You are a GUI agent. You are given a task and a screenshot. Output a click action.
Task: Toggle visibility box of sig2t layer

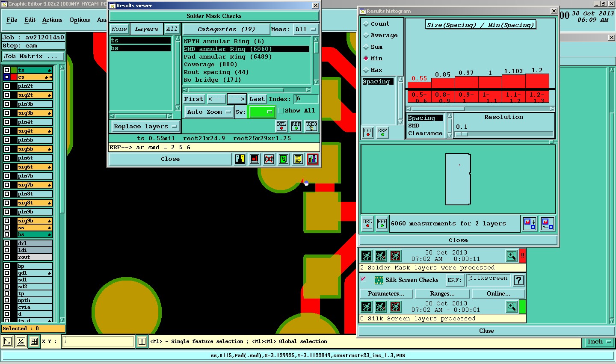[7, 95]
